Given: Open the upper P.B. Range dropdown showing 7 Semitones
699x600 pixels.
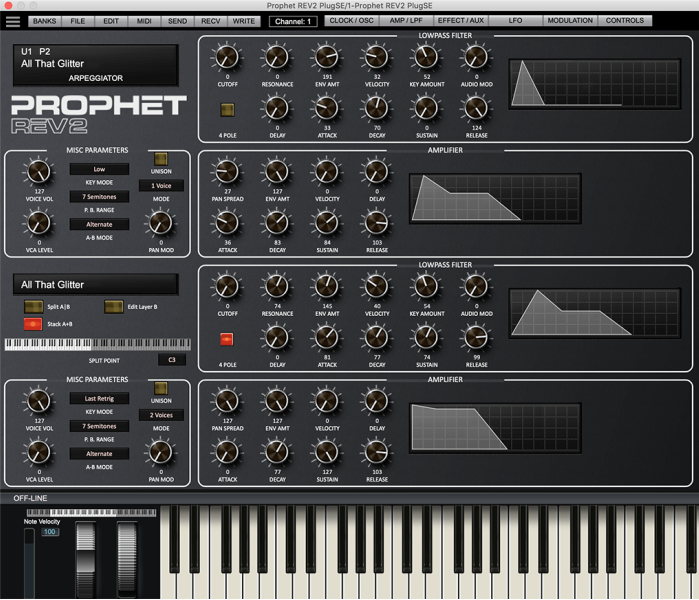Looking at the screenshot, I should (x=99, y=197).
